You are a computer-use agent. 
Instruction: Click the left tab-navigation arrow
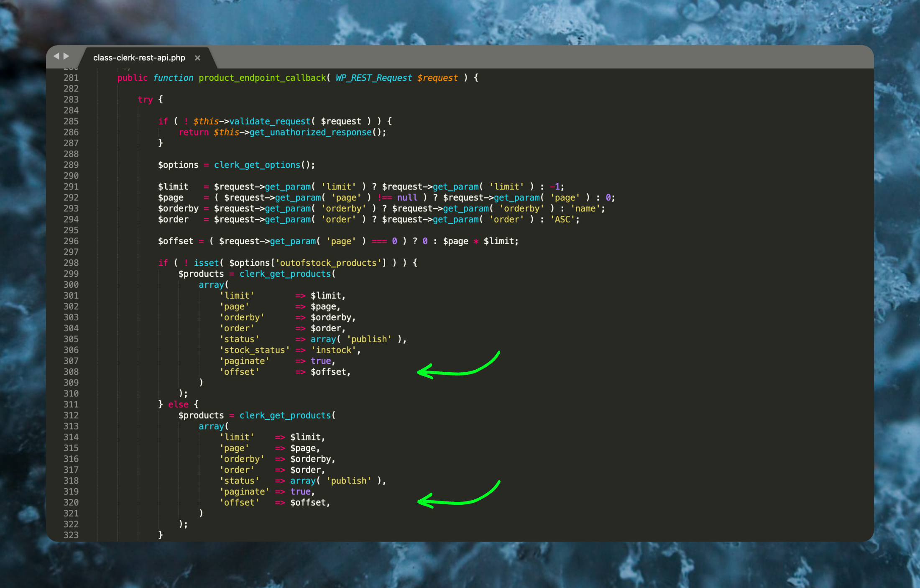pos(56,56)
